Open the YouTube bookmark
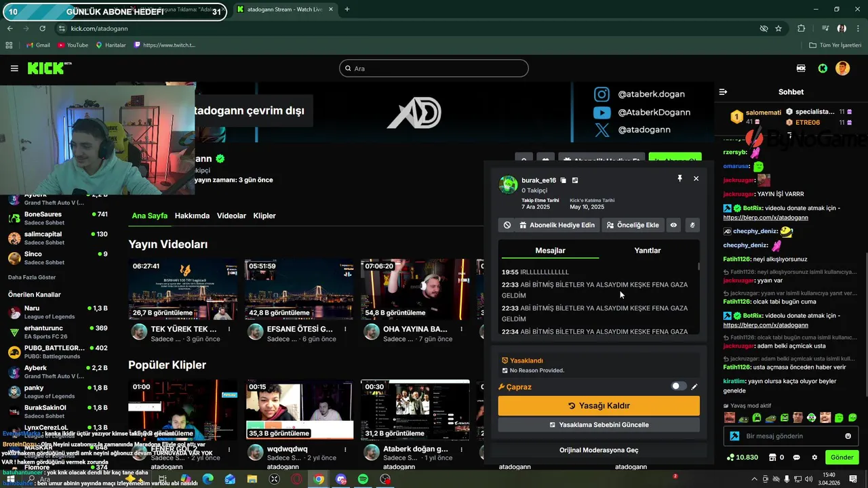The height and width of the screenshot is (488, 868). (x=73, y=45)
